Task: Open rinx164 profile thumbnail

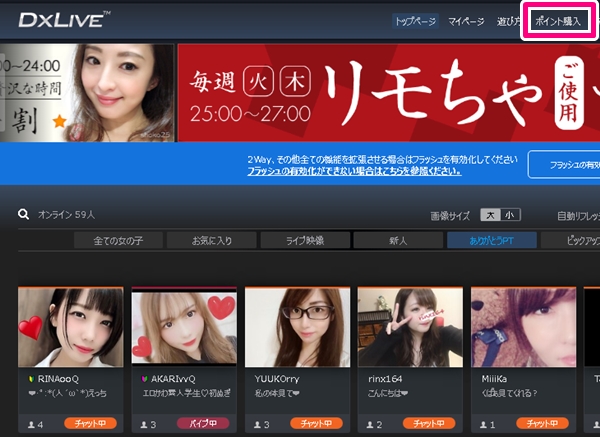Action: click(410, 328)
